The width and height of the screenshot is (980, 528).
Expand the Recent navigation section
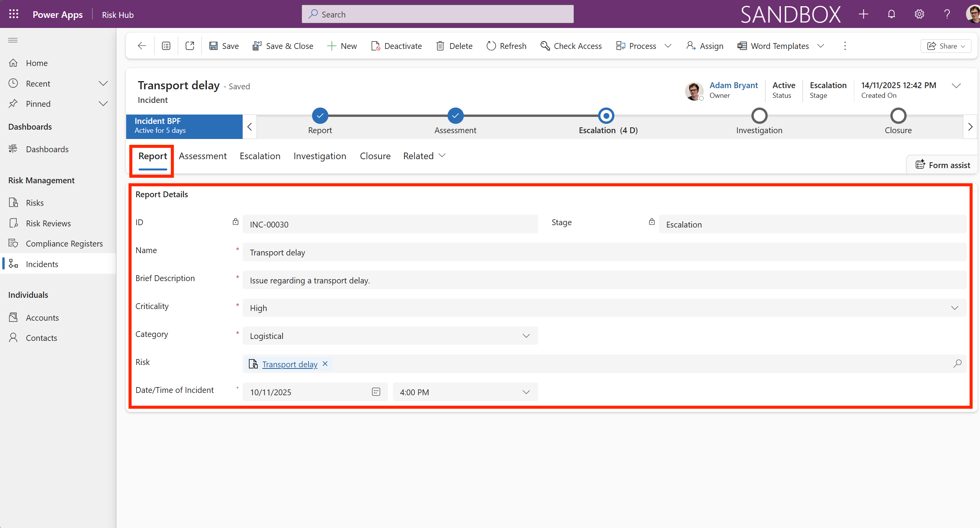coord(103,83)
